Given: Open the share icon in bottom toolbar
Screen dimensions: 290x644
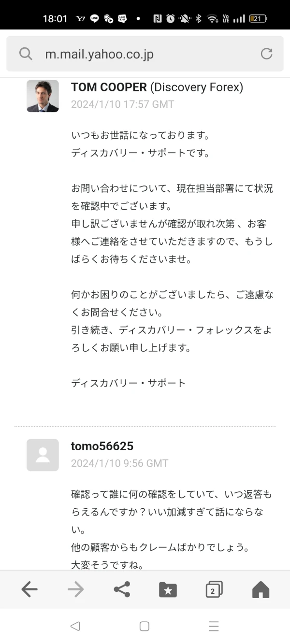Looking at the screenshot, I should tap(122, 589).
